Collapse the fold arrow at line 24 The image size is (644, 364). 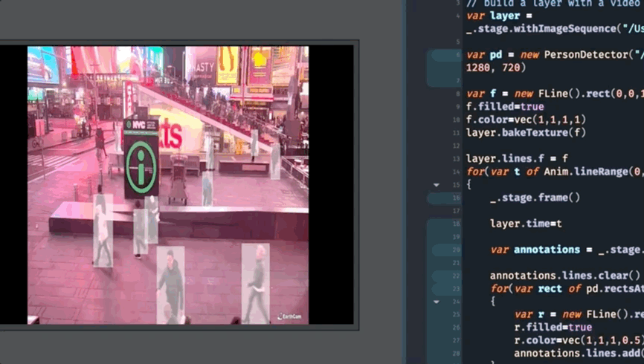[x=437, y=302]
